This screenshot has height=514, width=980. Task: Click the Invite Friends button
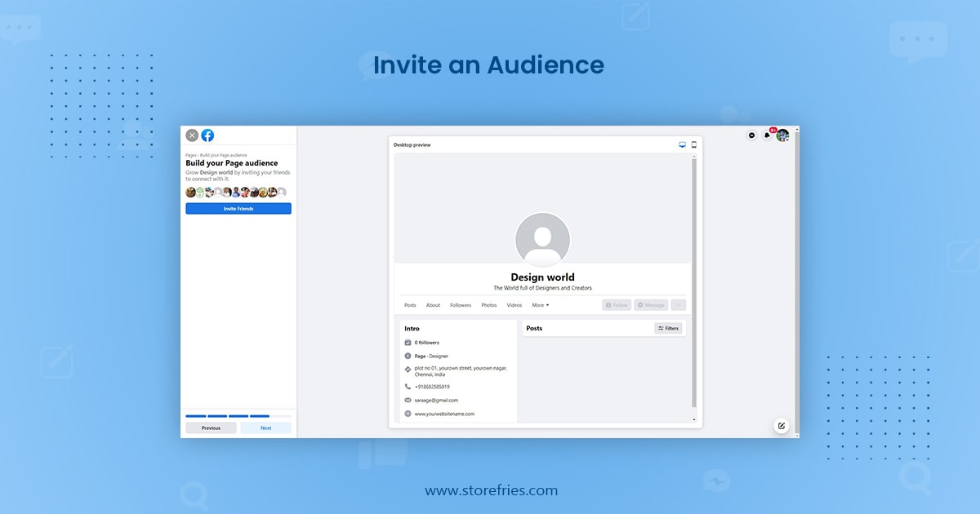tap(238, 209)
